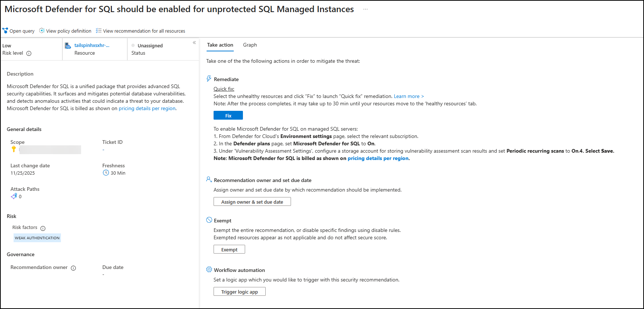Click the Low risk level value
Screen dimensions: 644x309
click(7, 46)
